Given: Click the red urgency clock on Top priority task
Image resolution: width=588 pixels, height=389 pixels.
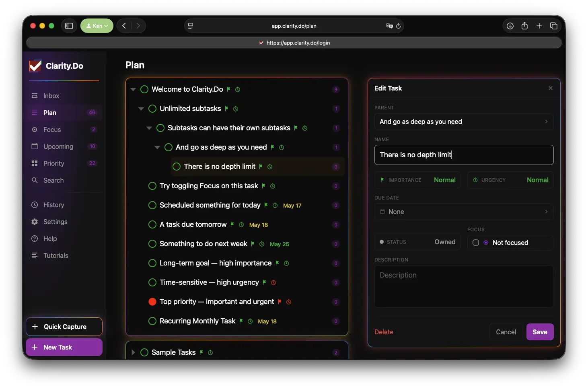Looking at the screenshot, I should click(289, 302).
